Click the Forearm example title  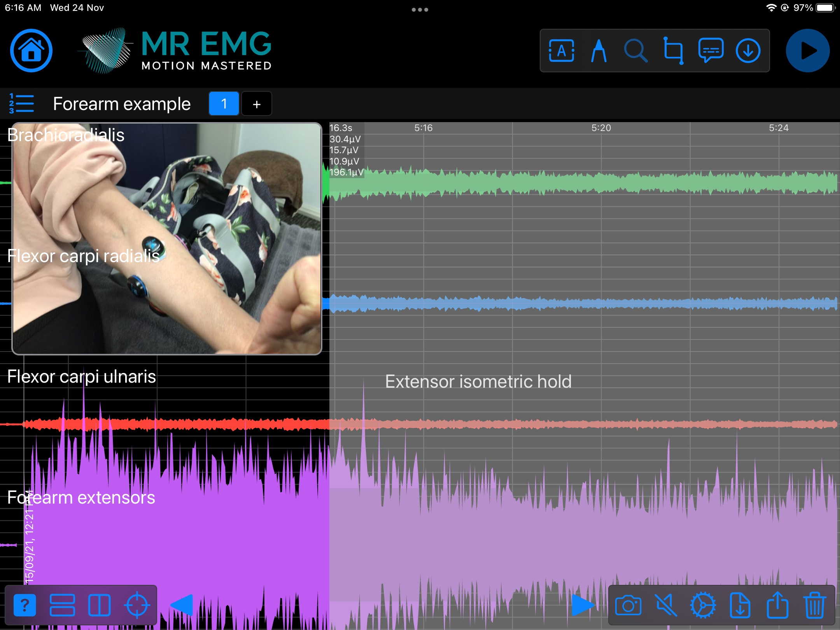(x=122, y=104)
